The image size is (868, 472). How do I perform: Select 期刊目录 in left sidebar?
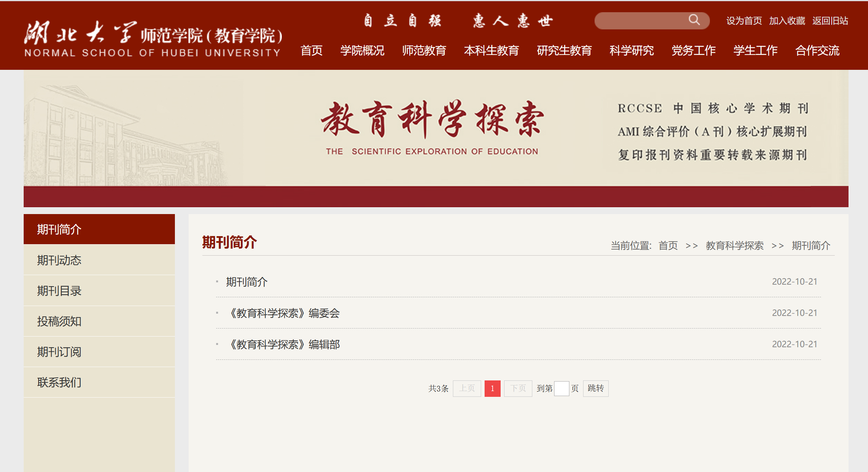pyautogui.click(x=99, y=291)
